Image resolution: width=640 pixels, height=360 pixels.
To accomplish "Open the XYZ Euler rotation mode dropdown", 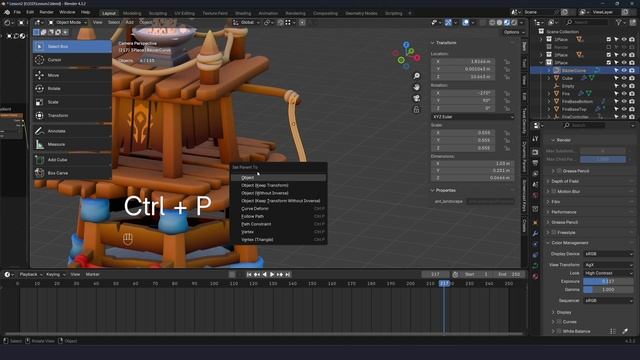I will (x=472, y=117).
